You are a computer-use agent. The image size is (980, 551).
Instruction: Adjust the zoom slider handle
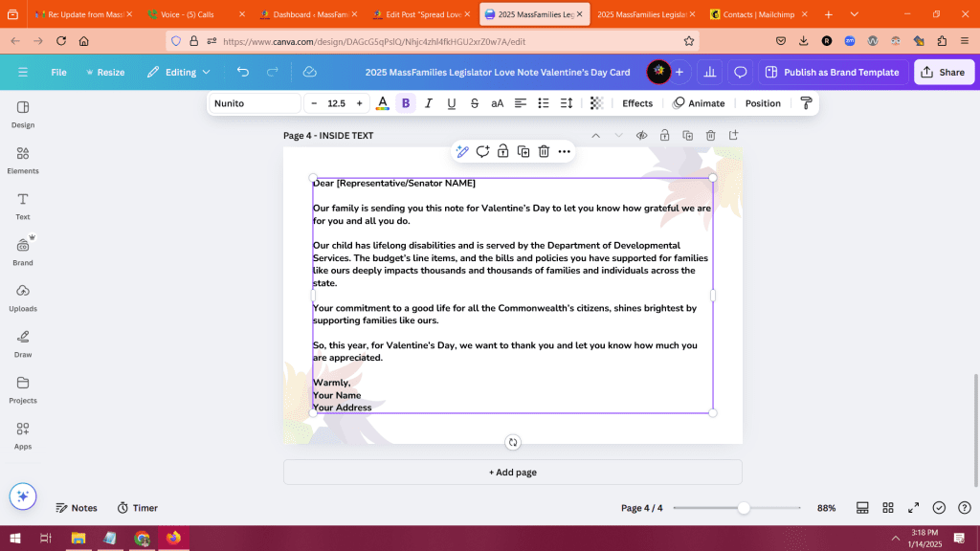tap(743, 508)
